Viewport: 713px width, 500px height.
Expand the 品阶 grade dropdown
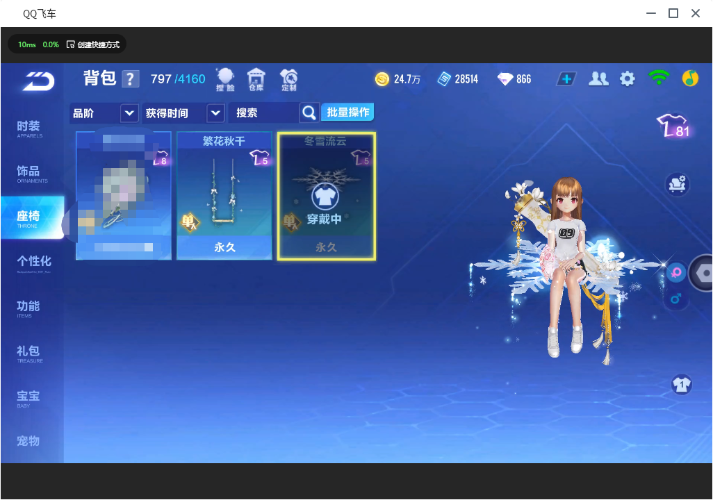click(129, 113)
